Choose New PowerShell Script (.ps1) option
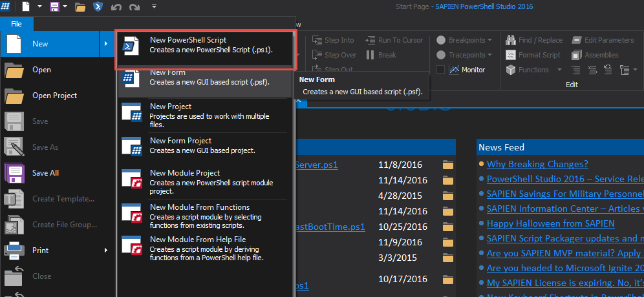Viewport: 644px width, 297px height. (x=205, y=48)
